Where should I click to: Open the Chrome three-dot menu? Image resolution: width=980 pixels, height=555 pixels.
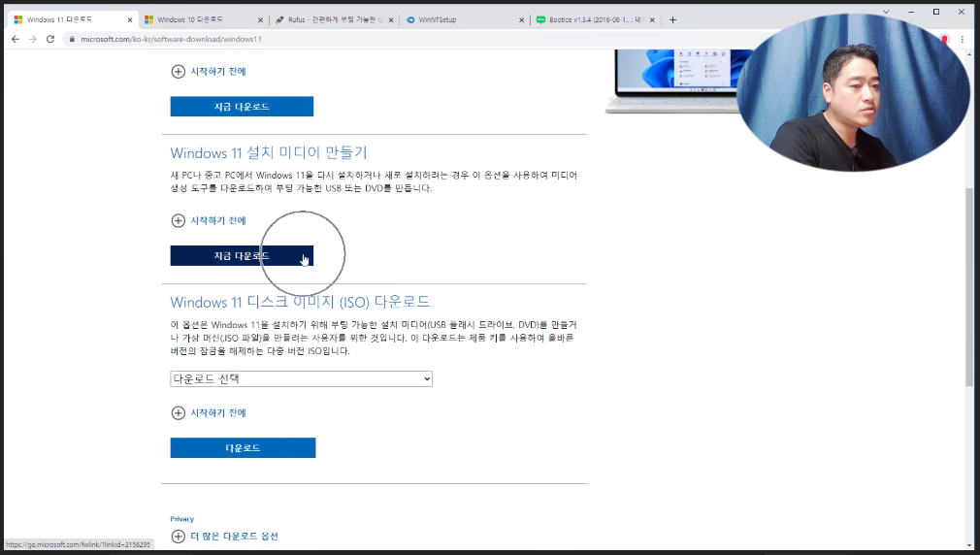pos(962,39)
